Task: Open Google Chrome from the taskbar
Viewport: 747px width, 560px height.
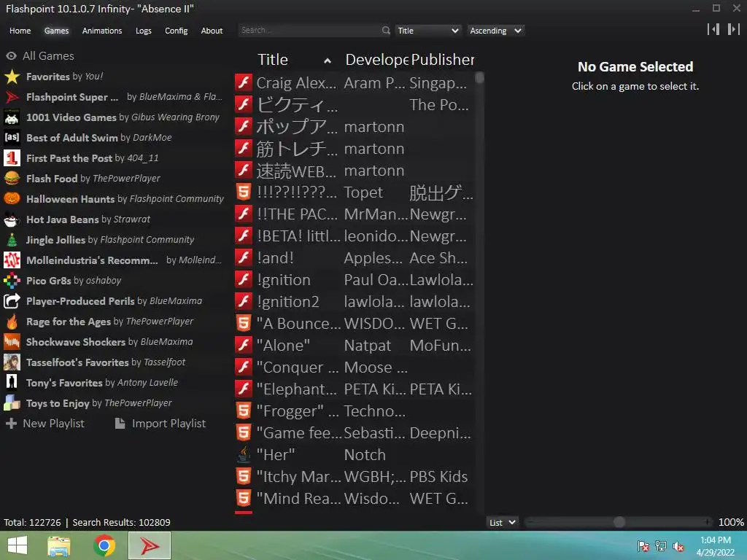Action: [104, 545]
